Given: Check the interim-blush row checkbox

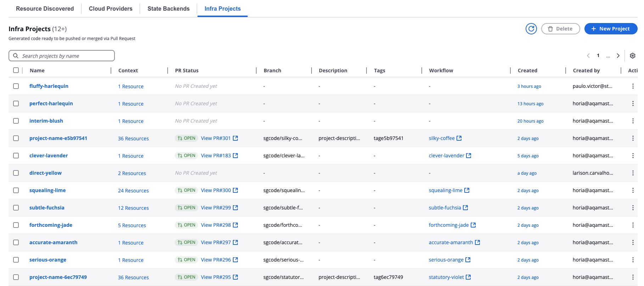Looking at the screenshot, I should pos(16,121).
